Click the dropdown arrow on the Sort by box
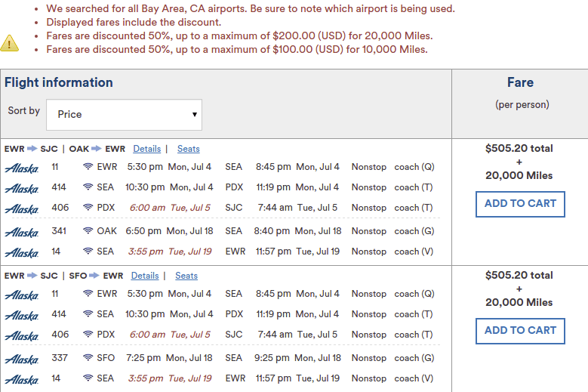 195,114
